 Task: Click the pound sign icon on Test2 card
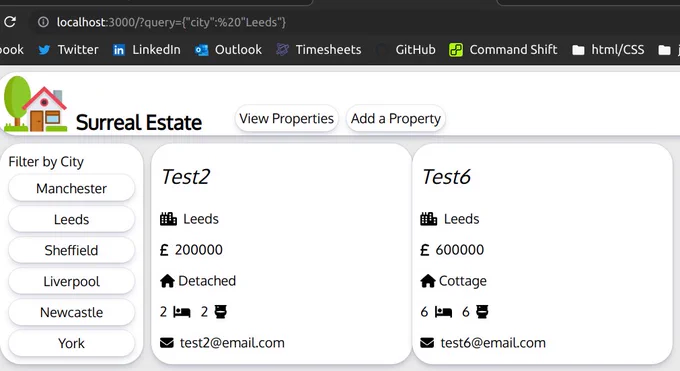click(x=164, y=250)
